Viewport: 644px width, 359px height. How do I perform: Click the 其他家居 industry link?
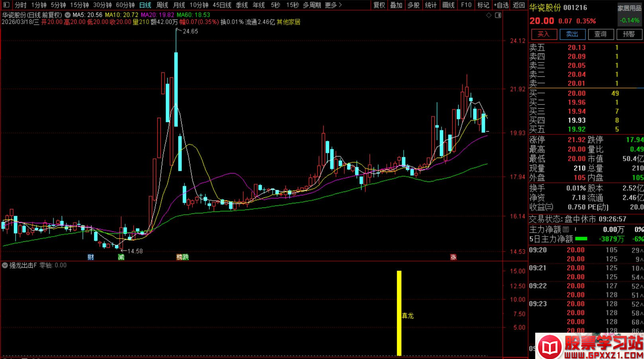pos(289,22)
